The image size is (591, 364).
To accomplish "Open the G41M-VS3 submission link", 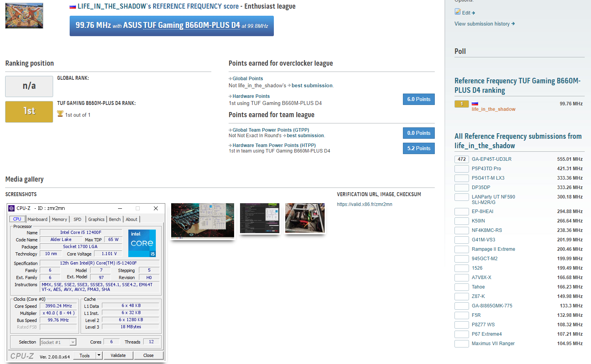I will click(x=484, y=240).
